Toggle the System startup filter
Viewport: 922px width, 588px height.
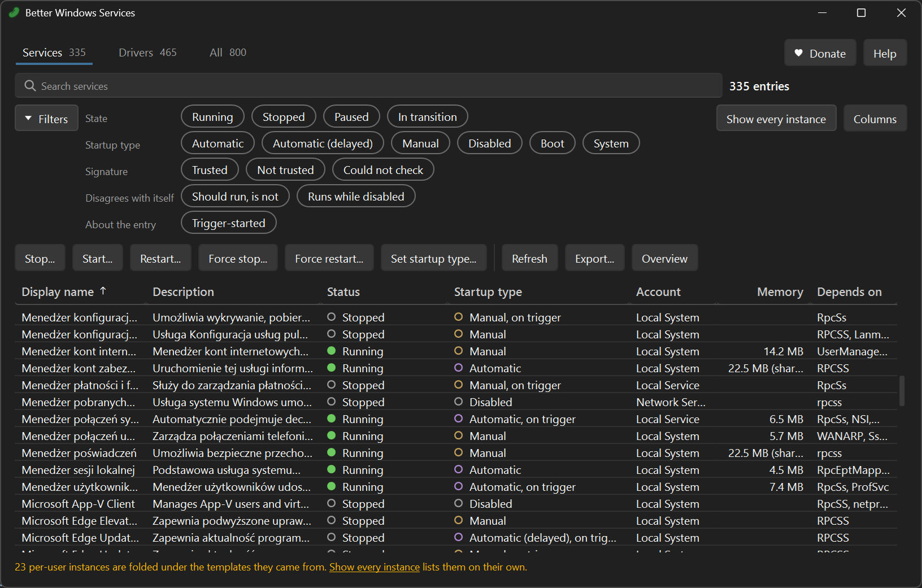coord(611,143)
